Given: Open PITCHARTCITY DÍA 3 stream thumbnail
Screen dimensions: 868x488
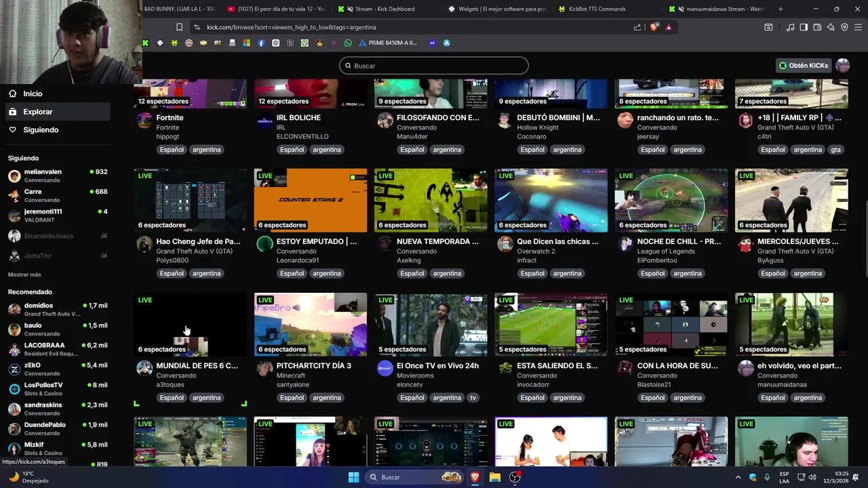Looking at the screenshot, I should tap(311, 325).
